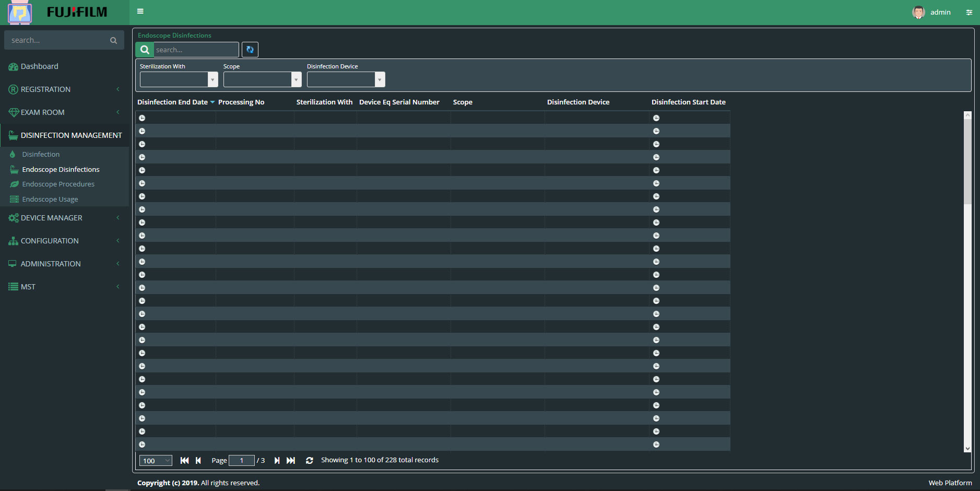Click the hamburger menu icon in header
The image size is (980, 491).
[140, 11]
